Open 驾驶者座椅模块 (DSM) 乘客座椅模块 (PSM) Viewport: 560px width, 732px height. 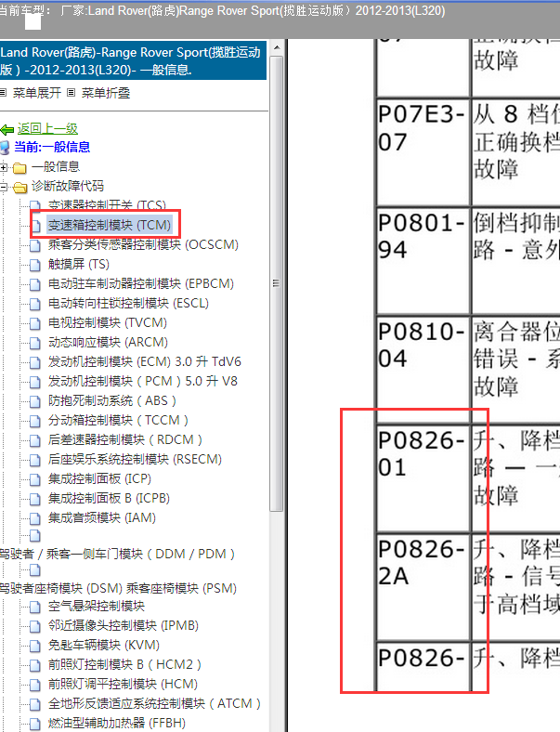click(x=118, y=589)
